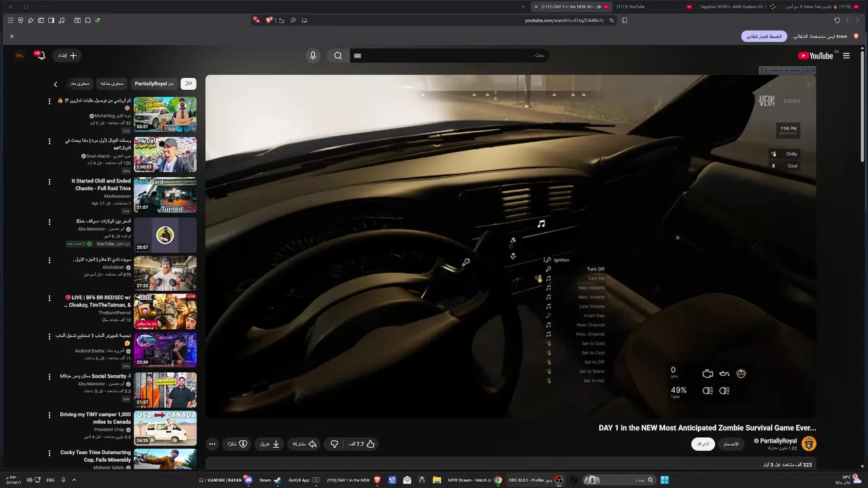Open a new browser tab with plus
The width and height of the screenshot is (868, 488).
coord(523,7)
